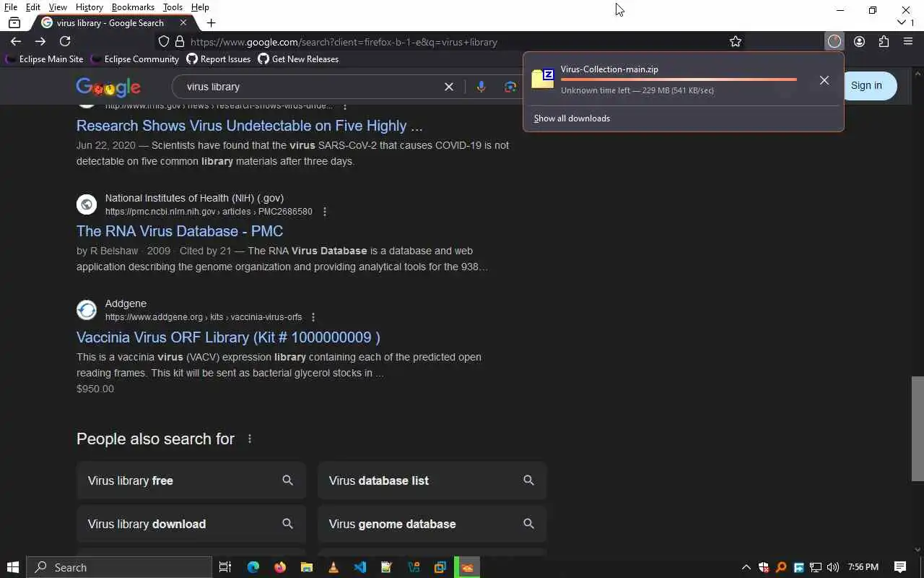Open the Firefox account icon
The height and width of the screenshot is (578, 924).
859,42
